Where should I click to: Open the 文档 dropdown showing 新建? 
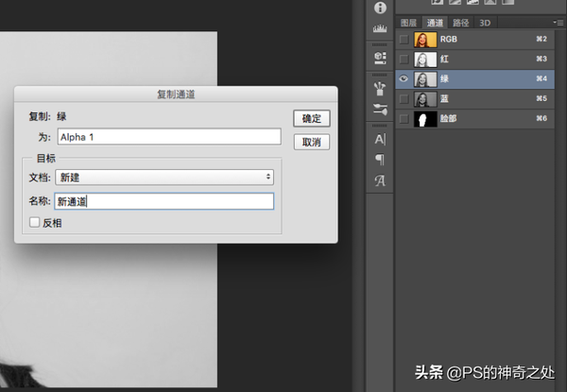[x=164, y=178]
